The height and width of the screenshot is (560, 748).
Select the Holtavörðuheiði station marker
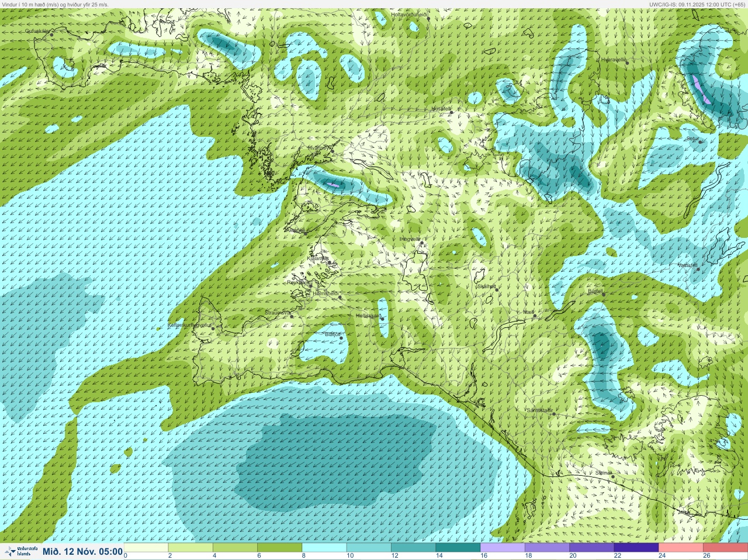tap(428, 19)
